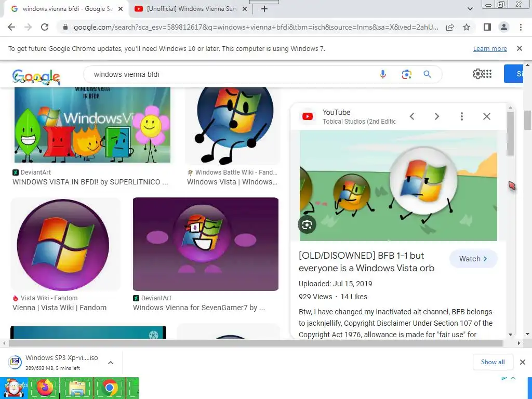The width and height of the screenshot is (532, 399).
Task: Open Vienna Vista Wiki Fandom result link
Action: point(59,308)
